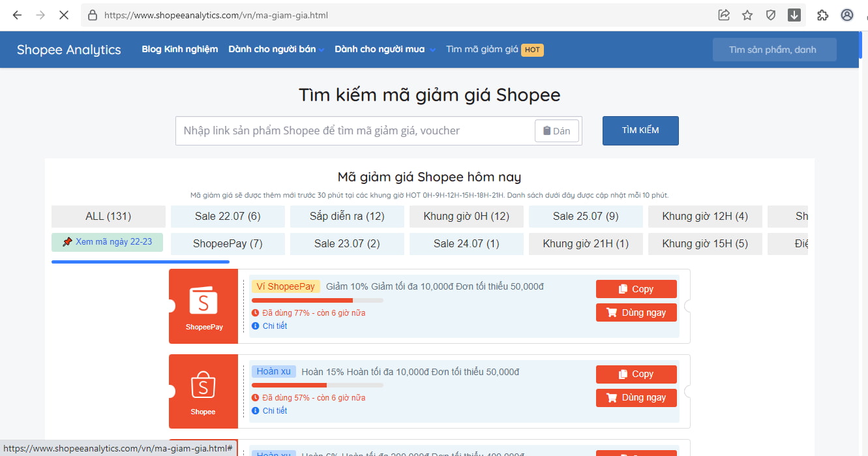Viewport: 868px width, 456px height.
Task: Click the red ShopeePay voucher logo
Action: [x=203, y=306]
